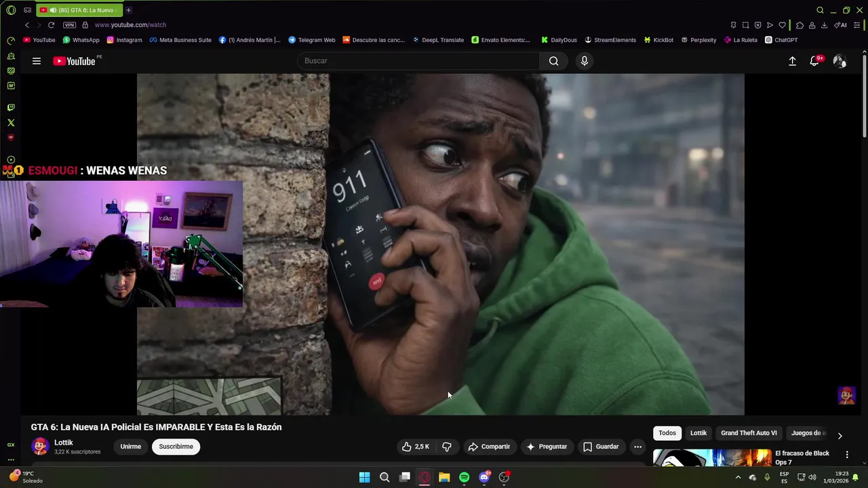This screenshot has width=868, height=488.
Task: Click the Compartir share button
Action: tap(489, 447)
